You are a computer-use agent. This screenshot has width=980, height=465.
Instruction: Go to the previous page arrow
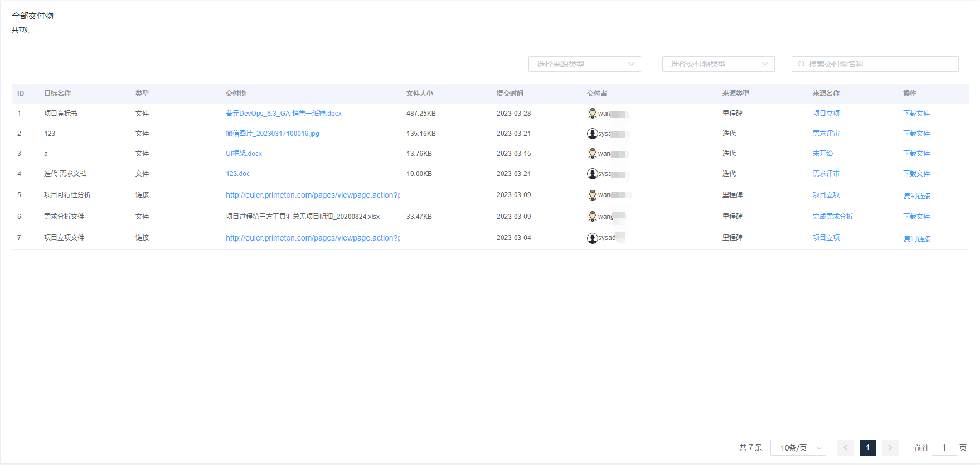(845, 448)
